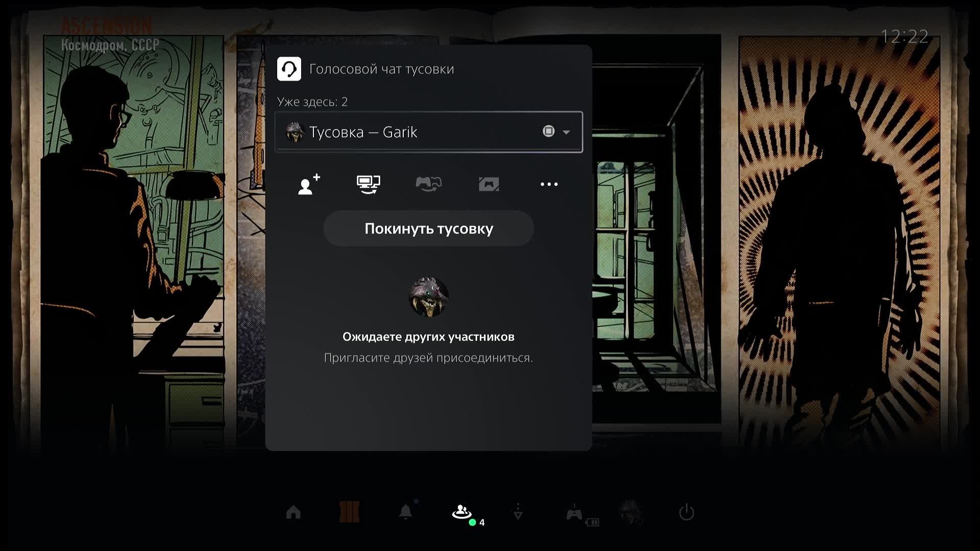Open the Black Ops III game tile
The width and height of the screenshot is (980, 551).
pyautogui.click(x=350, y=512)
